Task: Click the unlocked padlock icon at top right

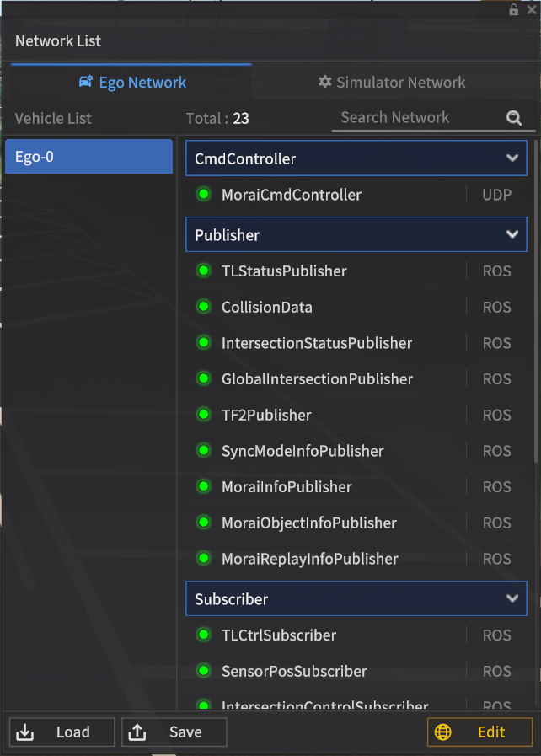Action: point(513,9)
